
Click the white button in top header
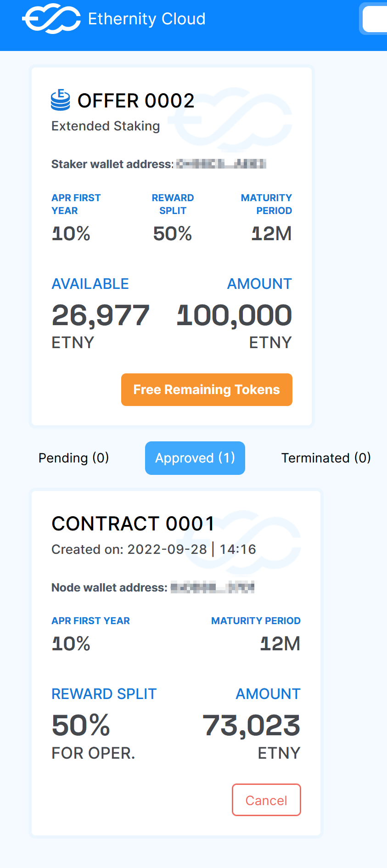point(375,19)
